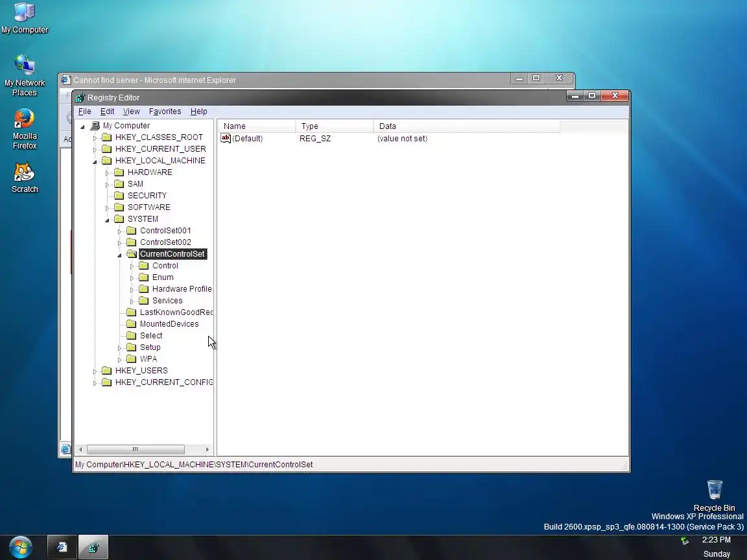Select the SECURITY folder icon
Image resolution: width=747 pixels, height=560 pixels.
pos(119,196)
